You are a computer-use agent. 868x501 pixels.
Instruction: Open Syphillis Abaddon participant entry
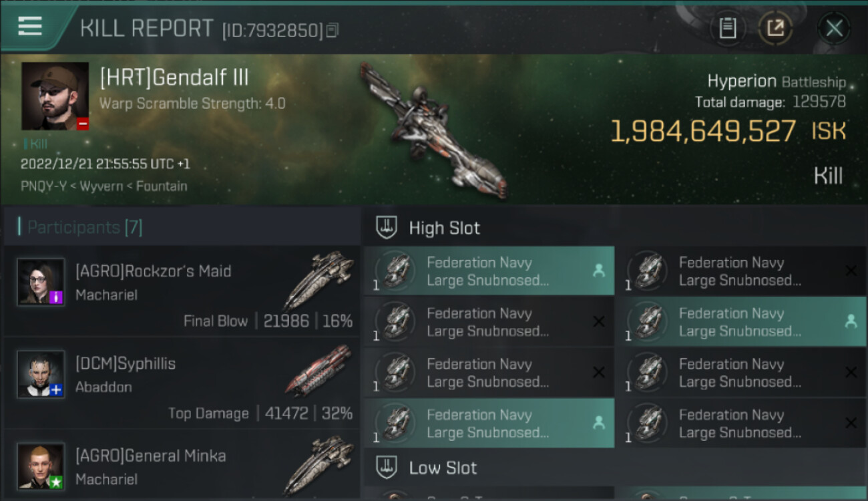[x=182, y=383]
